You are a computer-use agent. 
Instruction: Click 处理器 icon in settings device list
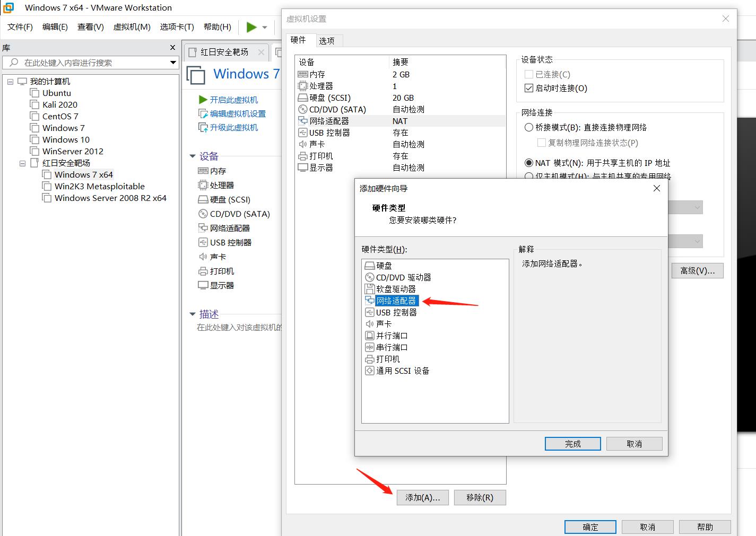(x=303, y=86)
